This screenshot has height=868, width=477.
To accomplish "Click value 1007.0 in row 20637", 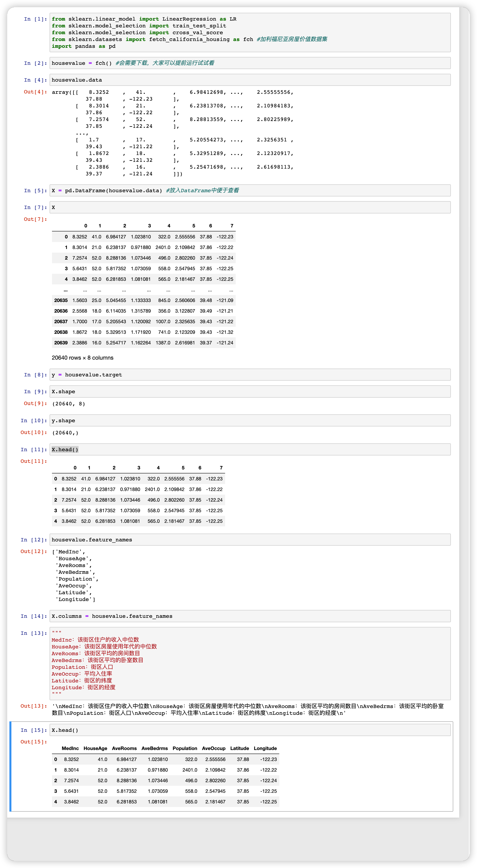I will (163, 321).
